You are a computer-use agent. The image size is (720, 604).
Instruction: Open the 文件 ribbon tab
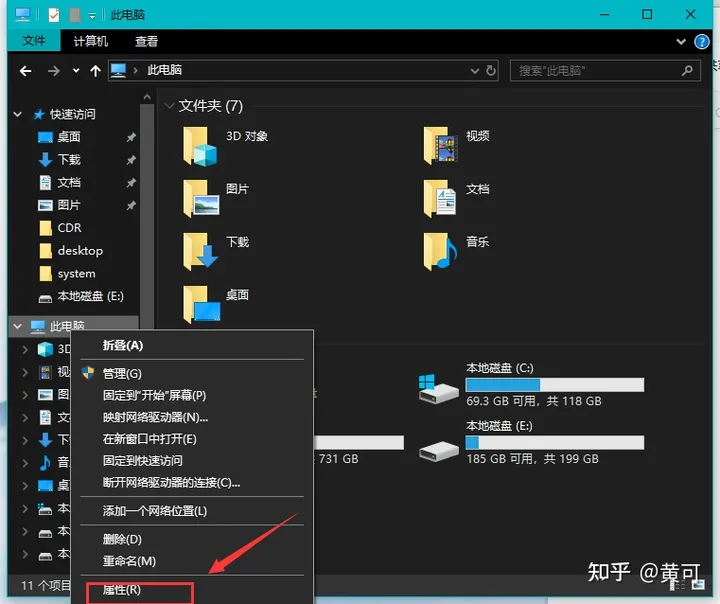click(x=34, y=41)
